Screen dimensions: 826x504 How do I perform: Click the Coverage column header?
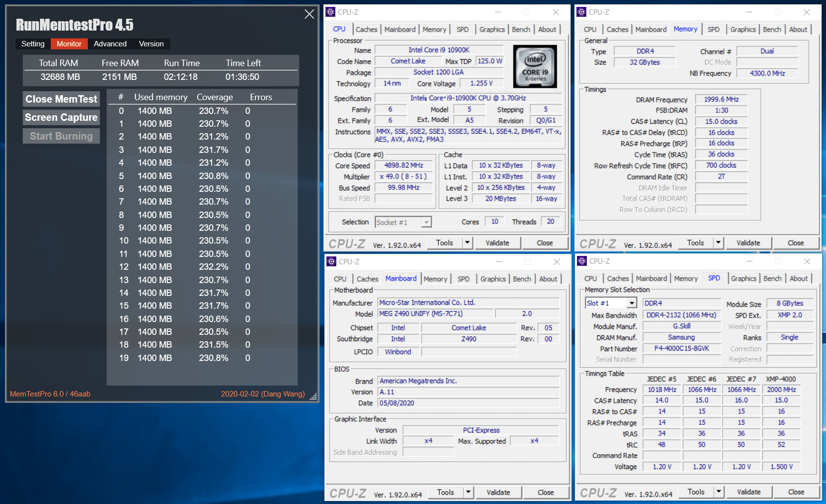click(x=215, y=97)
